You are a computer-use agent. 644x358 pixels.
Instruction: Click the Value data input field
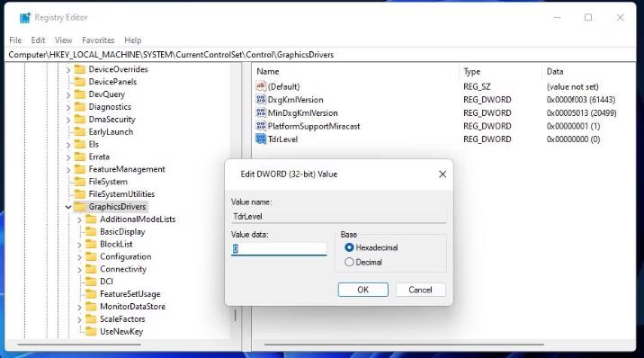click(x=279, y=249)
